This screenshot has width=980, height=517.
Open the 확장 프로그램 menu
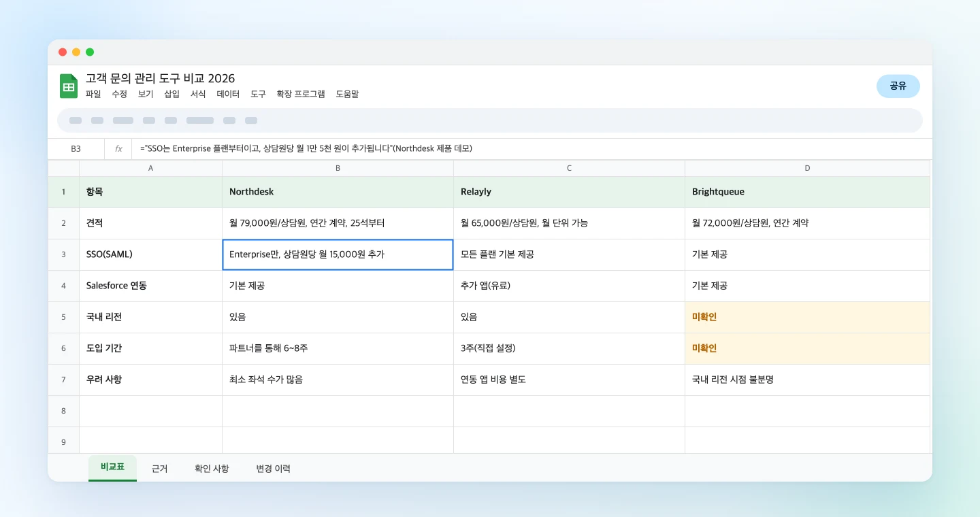(301, 94)
